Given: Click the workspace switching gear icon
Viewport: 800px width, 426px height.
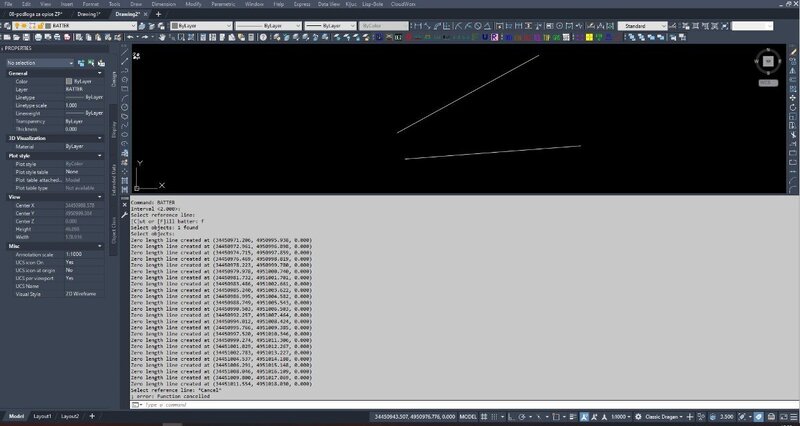Looking at the screenshot, I should [x=639, y=417].
